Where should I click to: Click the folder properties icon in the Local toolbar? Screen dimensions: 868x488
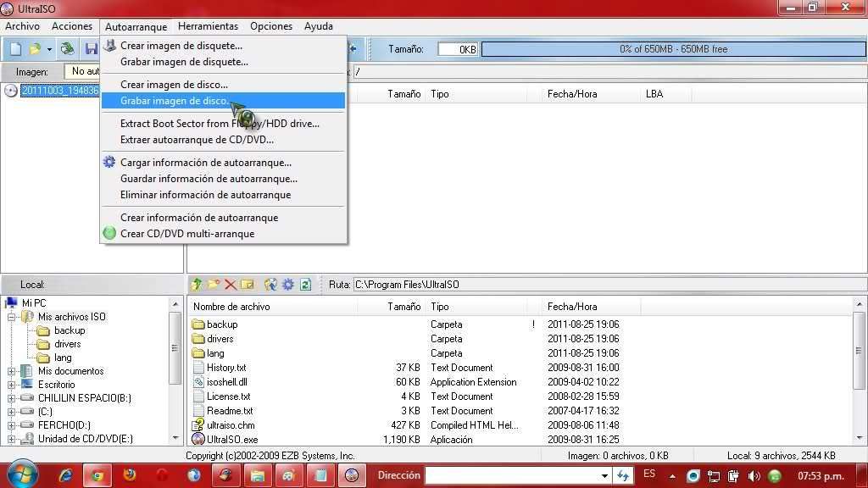(x=248, y=285)
